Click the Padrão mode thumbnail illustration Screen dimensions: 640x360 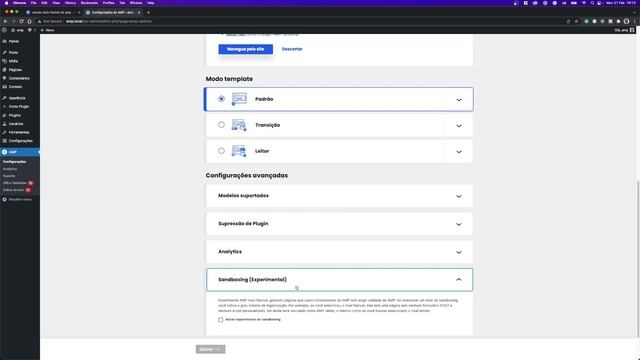(239, 99)
